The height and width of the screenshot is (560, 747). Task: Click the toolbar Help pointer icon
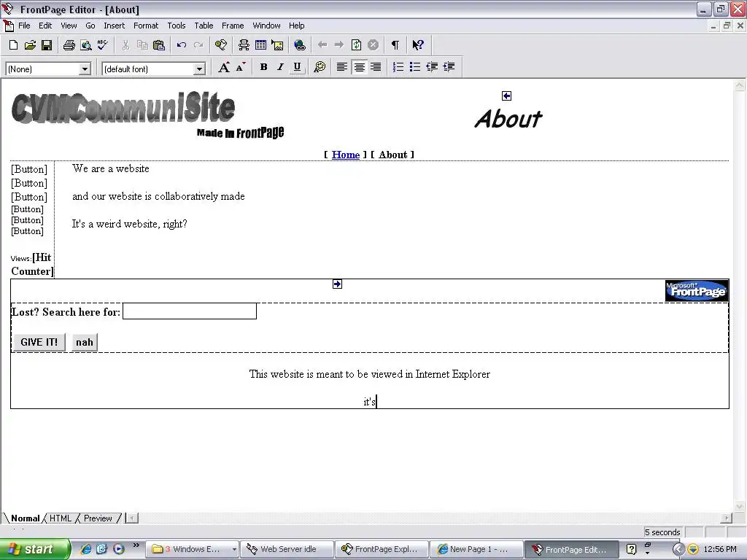418,45
